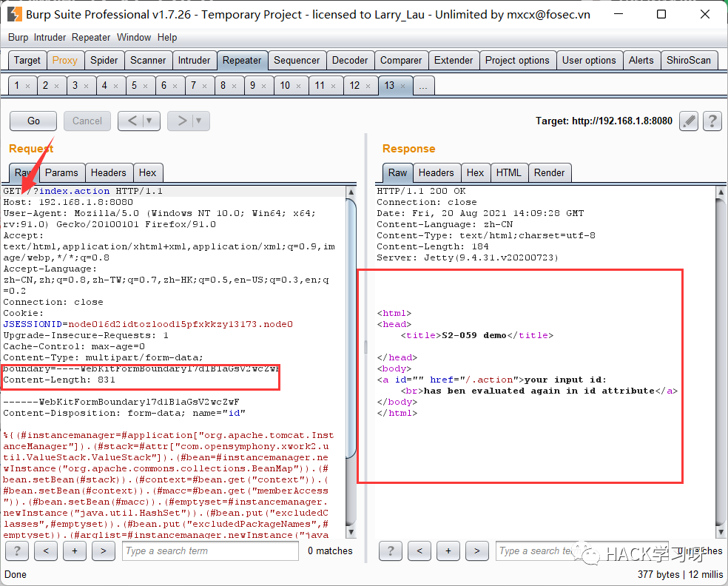
Task: Go to next match in request search
Action: [104, 551]
